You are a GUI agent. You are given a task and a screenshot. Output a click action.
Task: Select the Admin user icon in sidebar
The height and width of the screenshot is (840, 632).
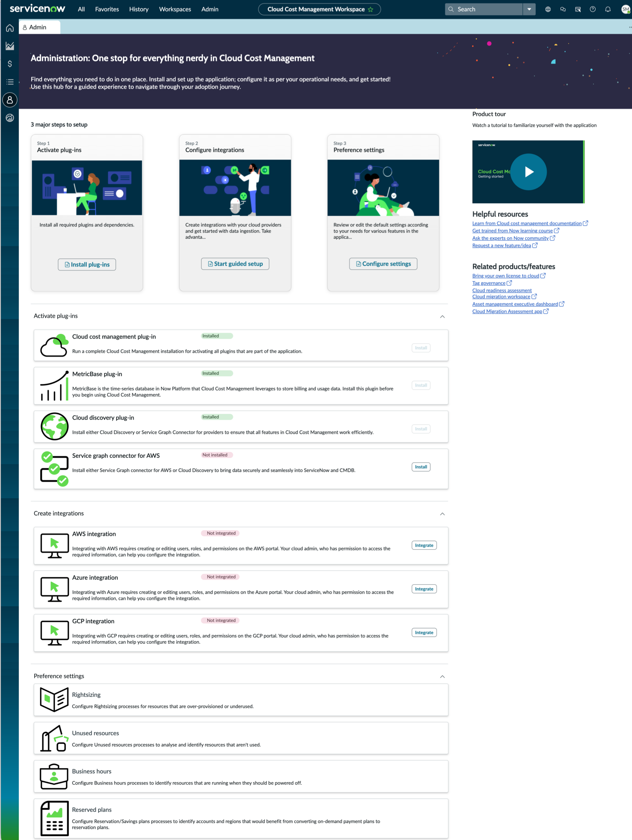pyautogui.click(x=10, y=100)
